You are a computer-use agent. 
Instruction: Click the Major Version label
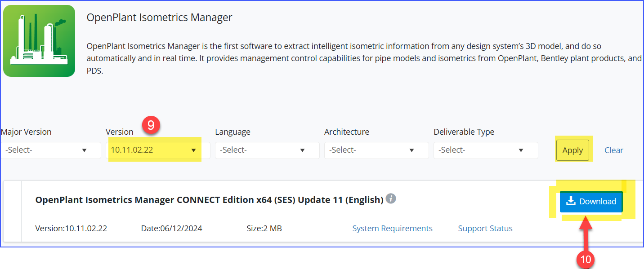click(x=26, y=132)
